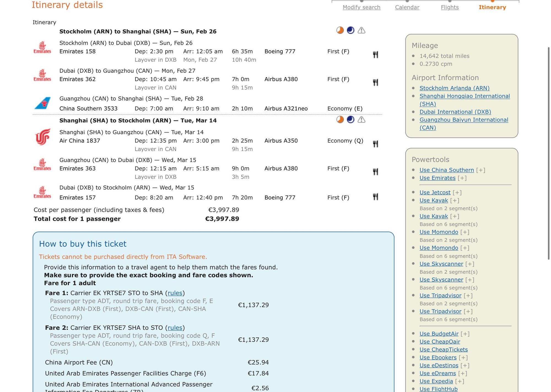Image resolution: width=551 pixels, height=392 pixels.
Task: Expand the [+] beside Use Emirates
Action: click(462, 178)
